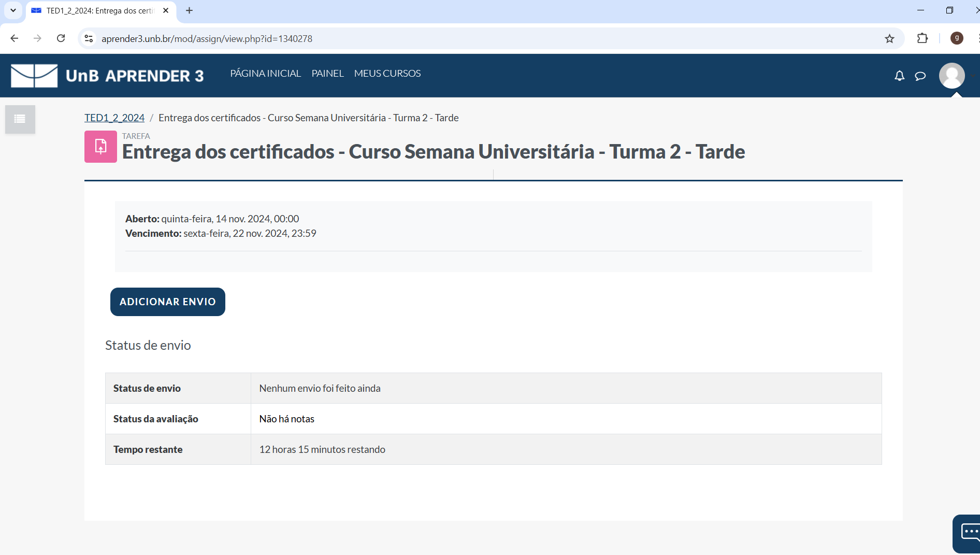This screenshot has height=555, width=980.
Task: Click the 'Tempo restante' row label
Action: click(148, 449)
